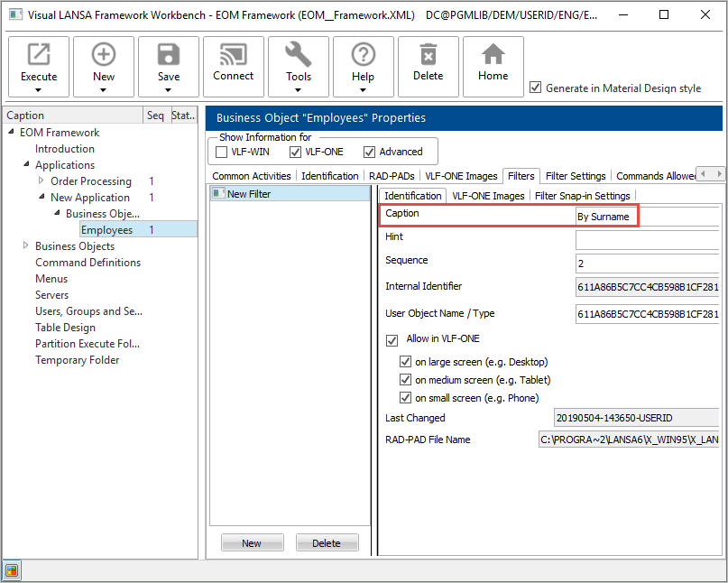
Task: Disable on medium screen (Tablet) option
Action: point(406,380)
